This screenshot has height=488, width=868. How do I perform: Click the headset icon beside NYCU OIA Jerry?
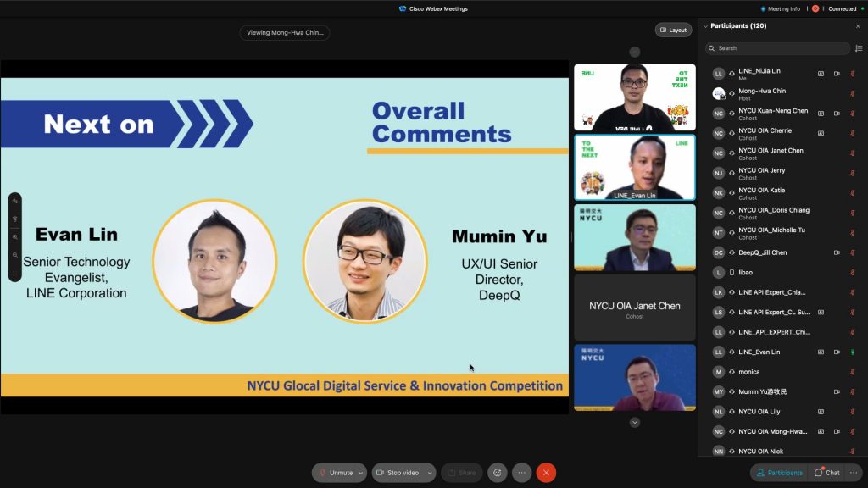(x=732, y=173)
